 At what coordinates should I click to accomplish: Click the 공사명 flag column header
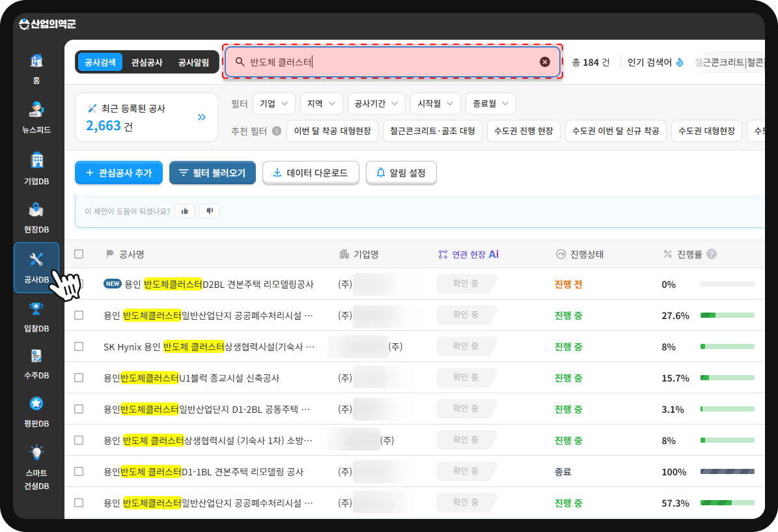coord(125,254)
